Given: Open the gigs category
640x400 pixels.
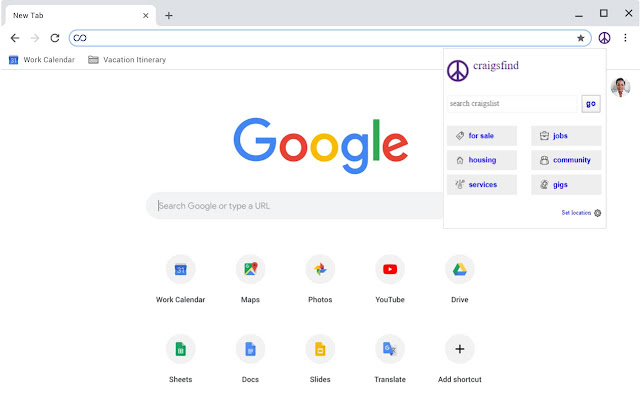Looking at the screenshot, I should (x=566, y=184).
